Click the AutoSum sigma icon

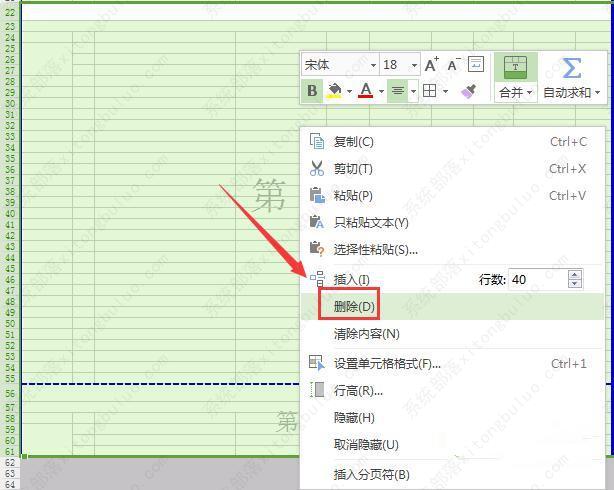point(571,68)
